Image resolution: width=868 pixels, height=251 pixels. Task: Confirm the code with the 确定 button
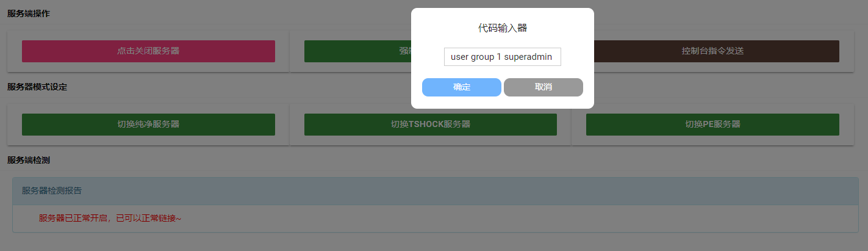[x=462, y=87]
